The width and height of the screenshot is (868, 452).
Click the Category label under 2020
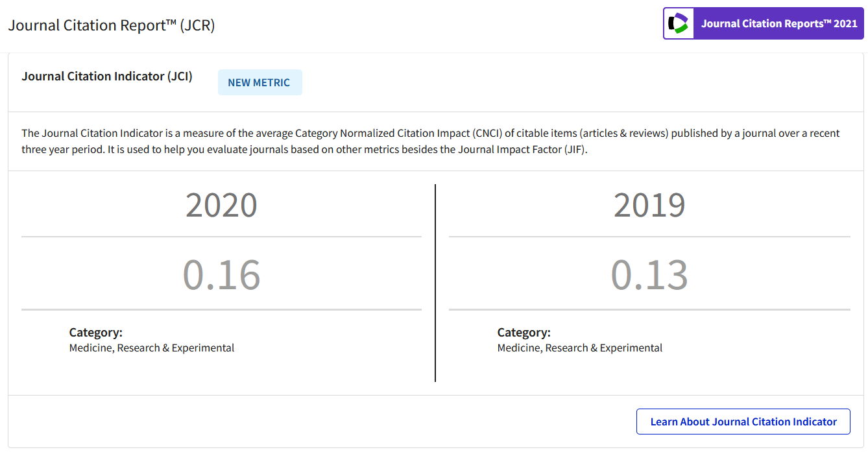click(96, 333)
